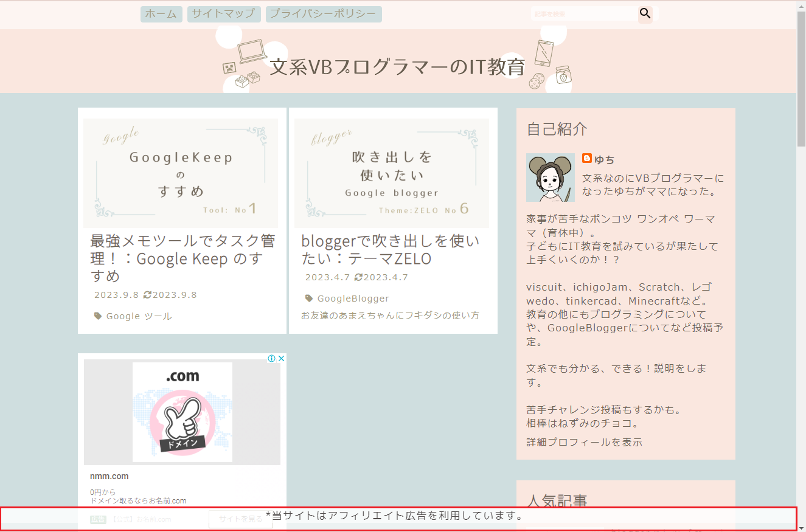The height and width of the screenshot is (532, 806).
Task: Click the Blogger icon next to ゆち
Action: point(587,158)
